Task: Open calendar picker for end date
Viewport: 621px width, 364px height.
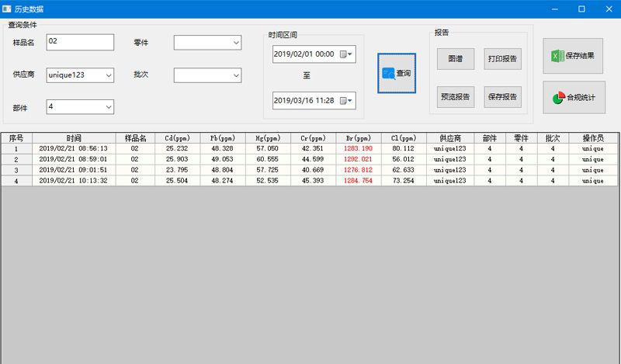Action: (346, 100)
